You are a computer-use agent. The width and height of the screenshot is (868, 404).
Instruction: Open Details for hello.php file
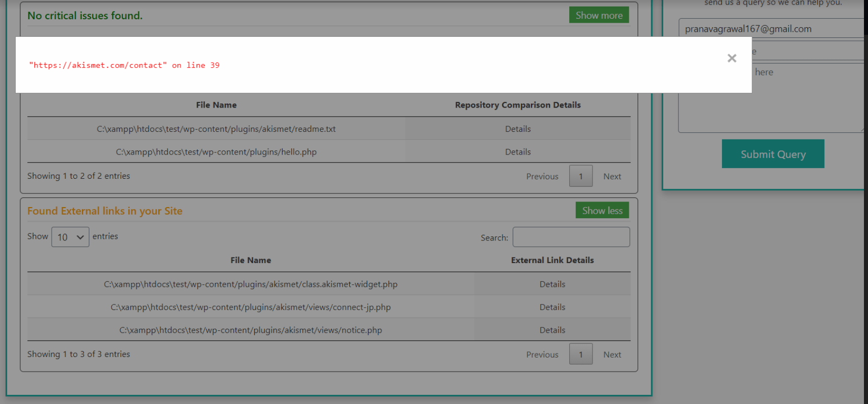[518, 152]
